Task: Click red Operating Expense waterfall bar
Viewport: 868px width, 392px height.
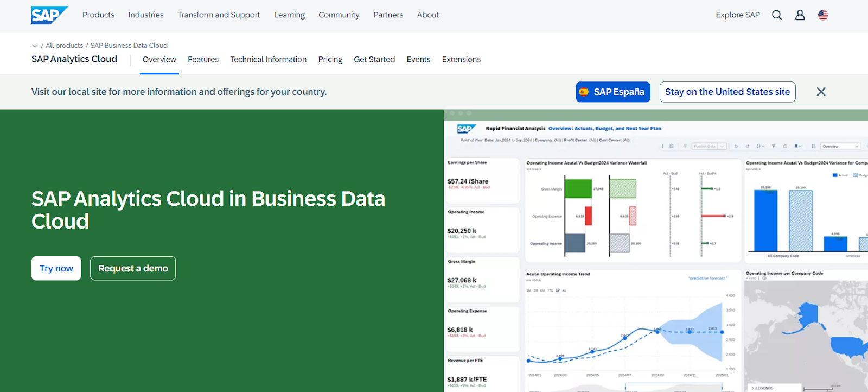Action: click(588, 216)
